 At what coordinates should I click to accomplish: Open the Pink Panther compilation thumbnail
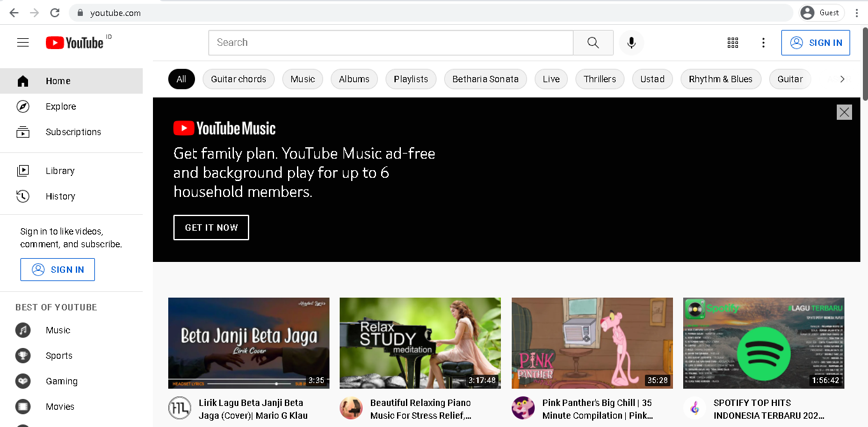pyautogui.click(x=591, y=343)
